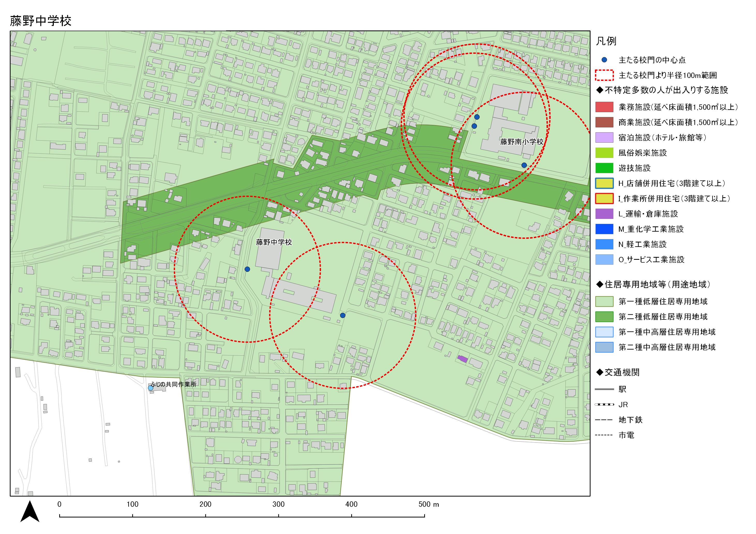Viewport: 756px width, 534px height.
Task: Select the M_重化学工業施設 dark blue swatch
Action: pyautogui.click(x=604, y=229)
